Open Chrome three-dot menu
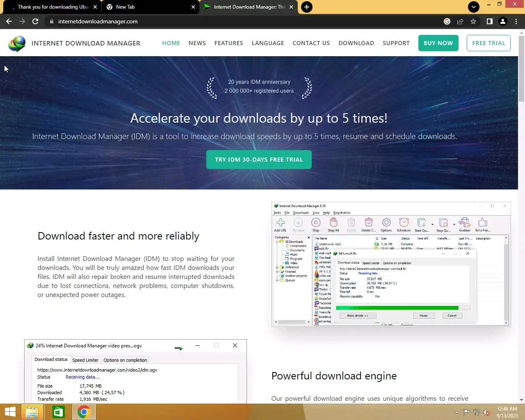 click(x=516, y=21)
